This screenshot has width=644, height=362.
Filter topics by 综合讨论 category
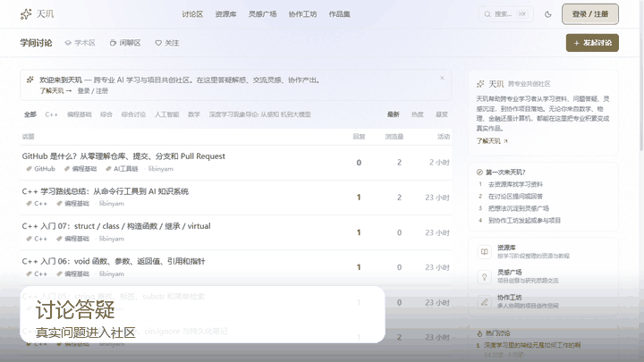point(133,114)
